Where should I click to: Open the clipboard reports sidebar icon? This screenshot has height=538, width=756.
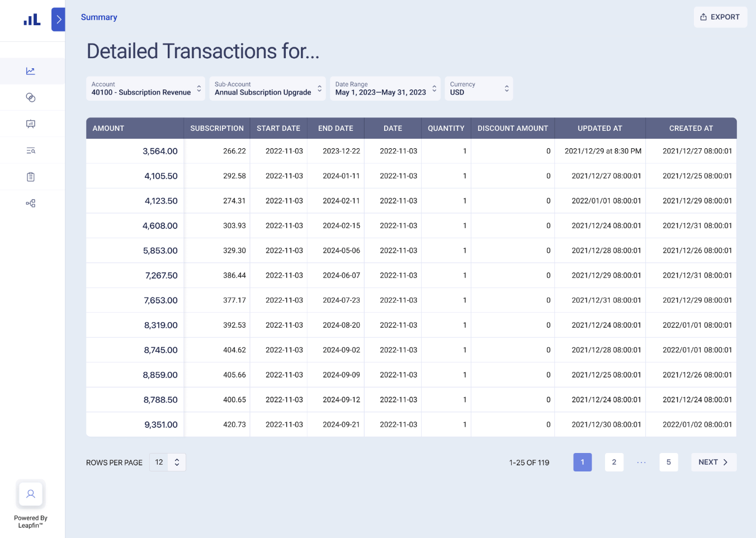(31, 177)
